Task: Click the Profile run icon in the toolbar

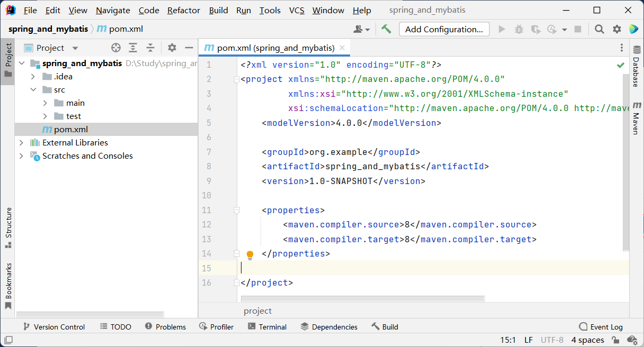Action: click(552, 30)
